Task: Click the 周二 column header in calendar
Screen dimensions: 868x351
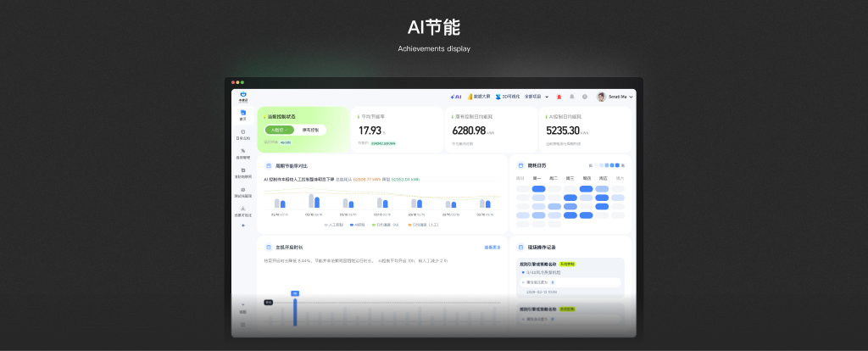Action: pos(554,178)
